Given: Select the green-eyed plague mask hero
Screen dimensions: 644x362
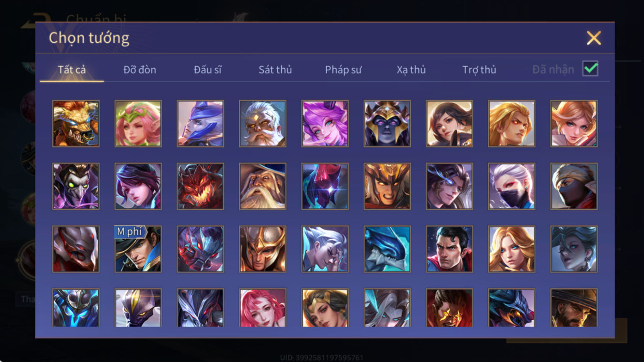Looking at the screenshot, I should [x=76, y=186].
